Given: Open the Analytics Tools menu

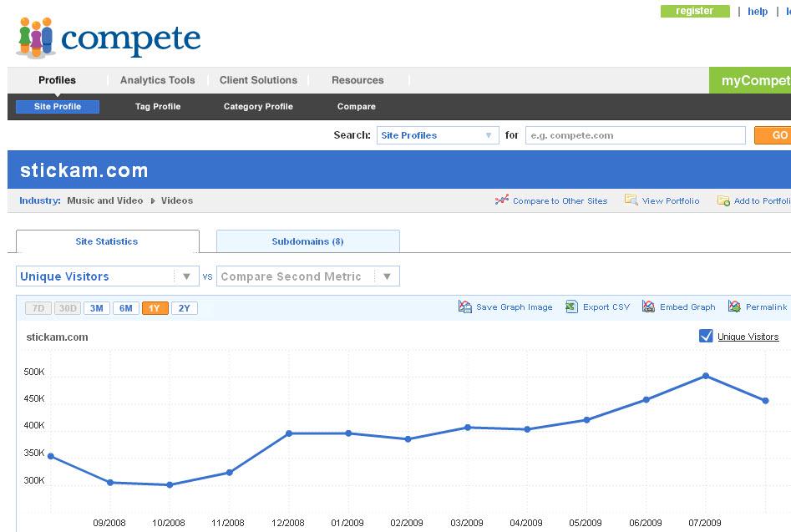Looking at the screenshot, I should (157, 80).
